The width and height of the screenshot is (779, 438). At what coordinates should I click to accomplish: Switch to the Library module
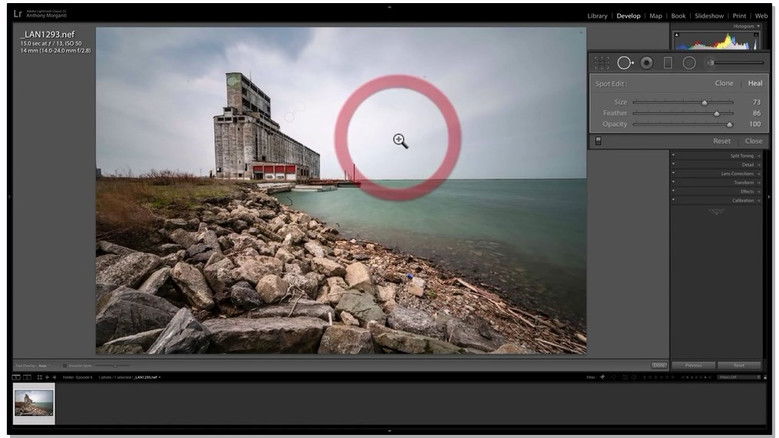coord(597,16)
